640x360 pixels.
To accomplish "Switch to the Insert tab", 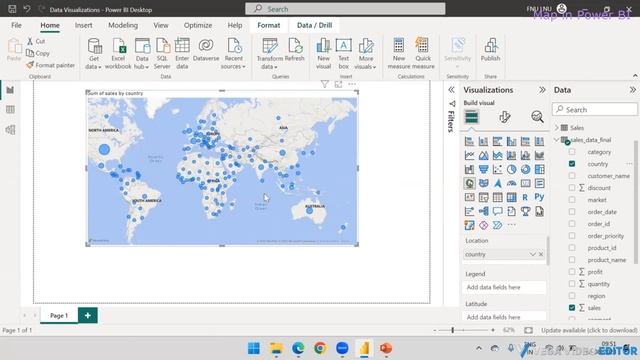I will 83,25.
